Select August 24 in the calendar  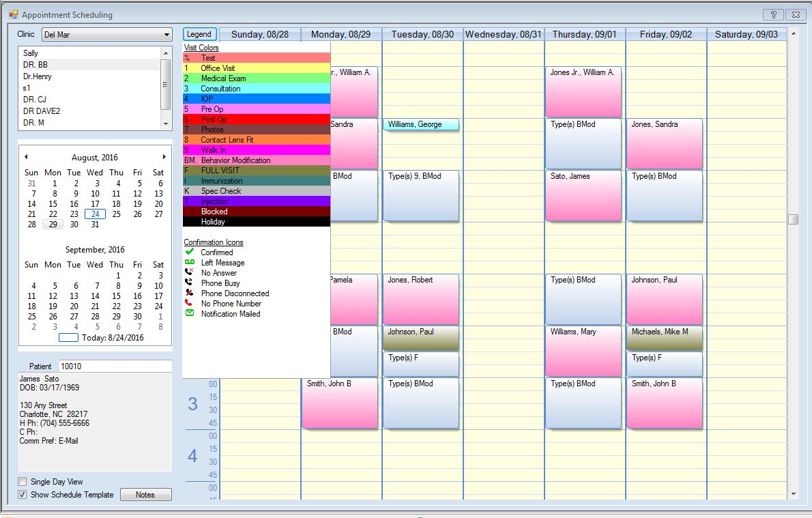pyautogui.click(x=96, y=214)
